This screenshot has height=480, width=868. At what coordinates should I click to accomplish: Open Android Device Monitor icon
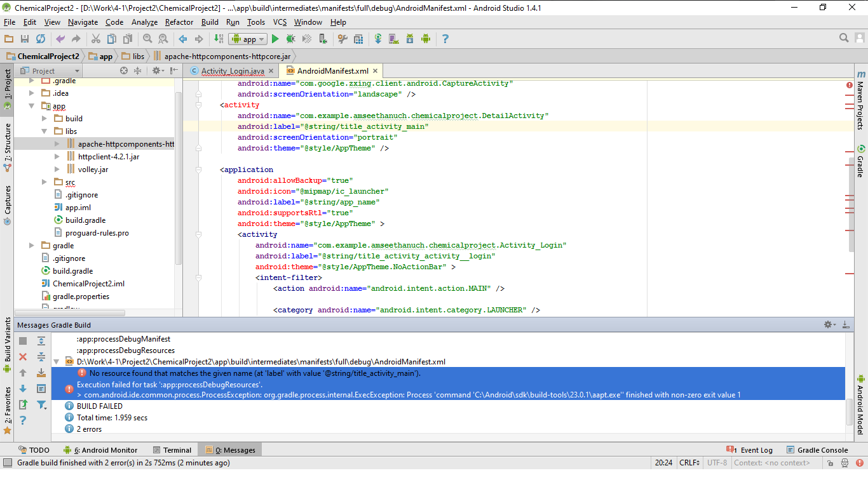coord(426,39)
